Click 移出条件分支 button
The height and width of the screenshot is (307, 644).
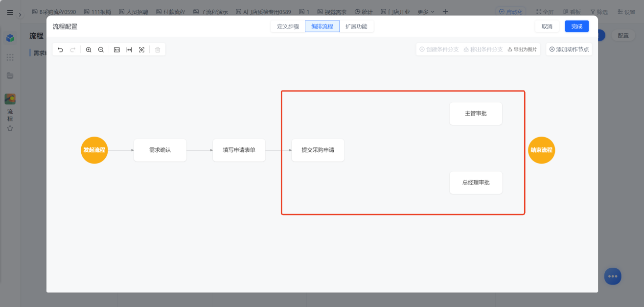pyautogui.click(x=483, y=49)
